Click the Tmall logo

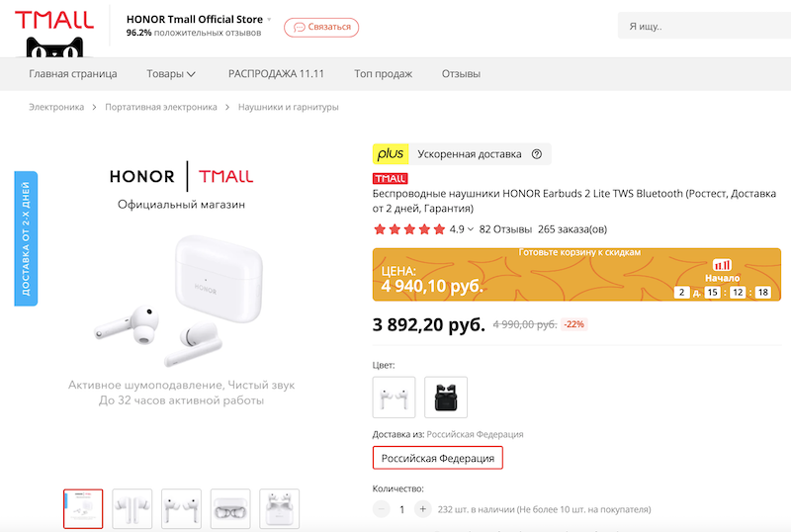pos(53,21)
